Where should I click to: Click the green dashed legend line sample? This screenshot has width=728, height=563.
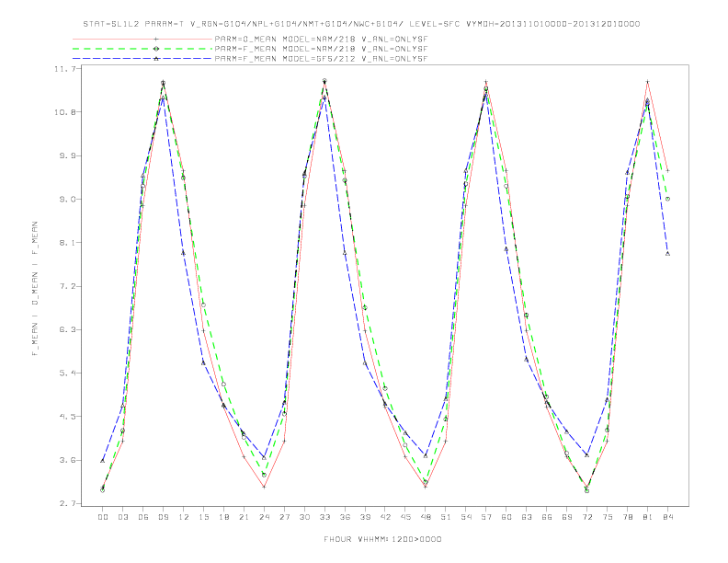[142, 49]
